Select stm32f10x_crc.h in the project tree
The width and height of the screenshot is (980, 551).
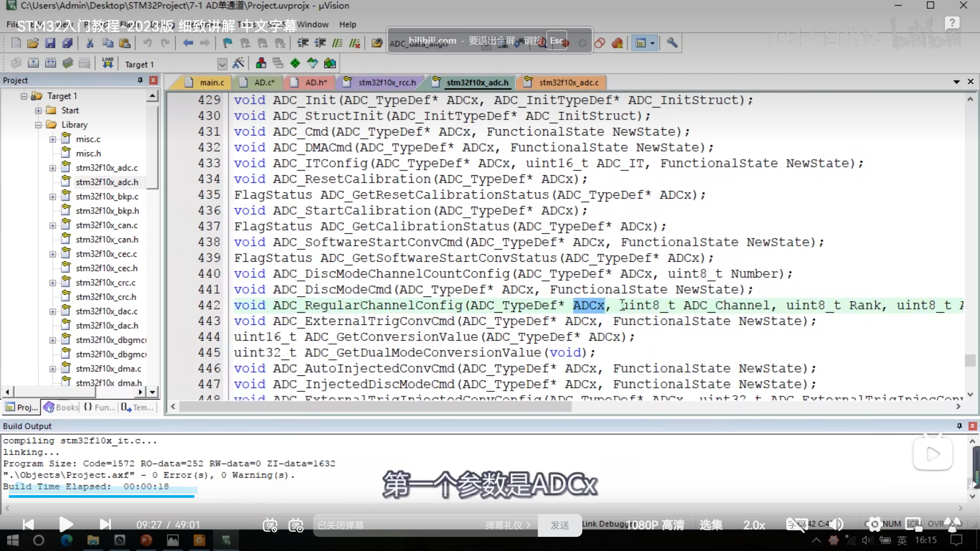click(x=106, y=297)
